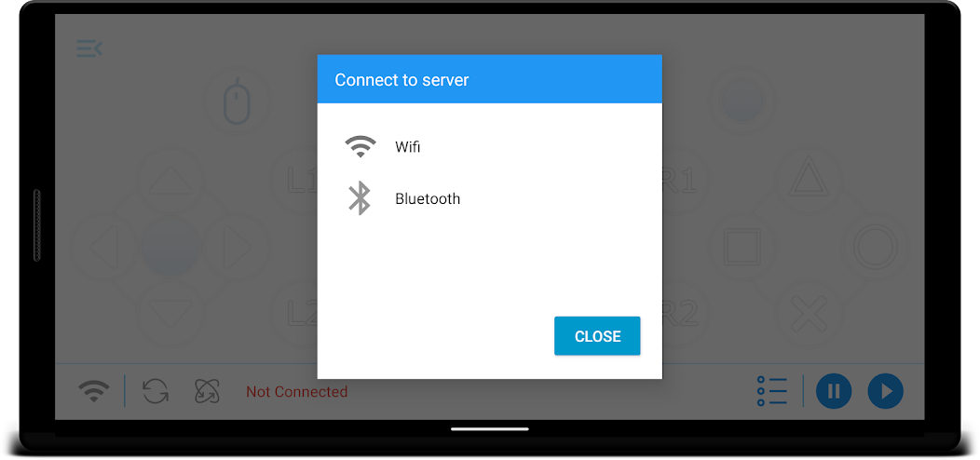
Task: Click the CLOSE button in dialog
Action: point(597,336)
